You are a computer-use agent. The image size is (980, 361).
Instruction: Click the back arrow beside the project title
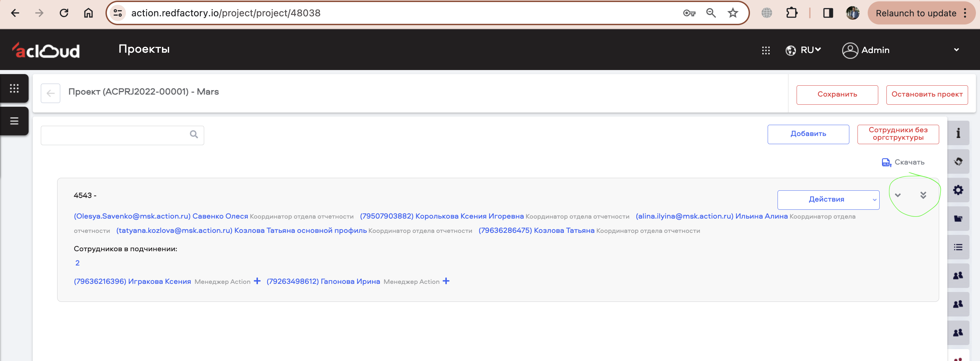(x=51, y=93)
